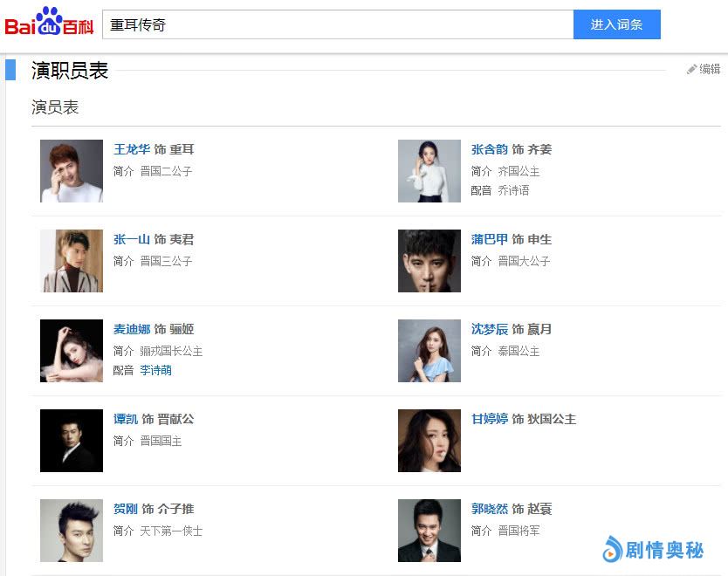Click the 贺刚 portrait thumbnail

click(x=72, y=531)
